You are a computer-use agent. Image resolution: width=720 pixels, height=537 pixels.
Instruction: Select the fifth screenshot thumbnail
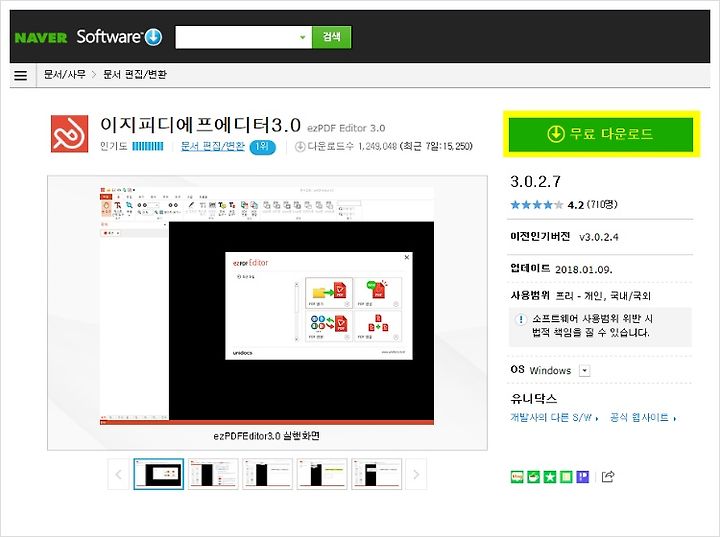[377, 474]
